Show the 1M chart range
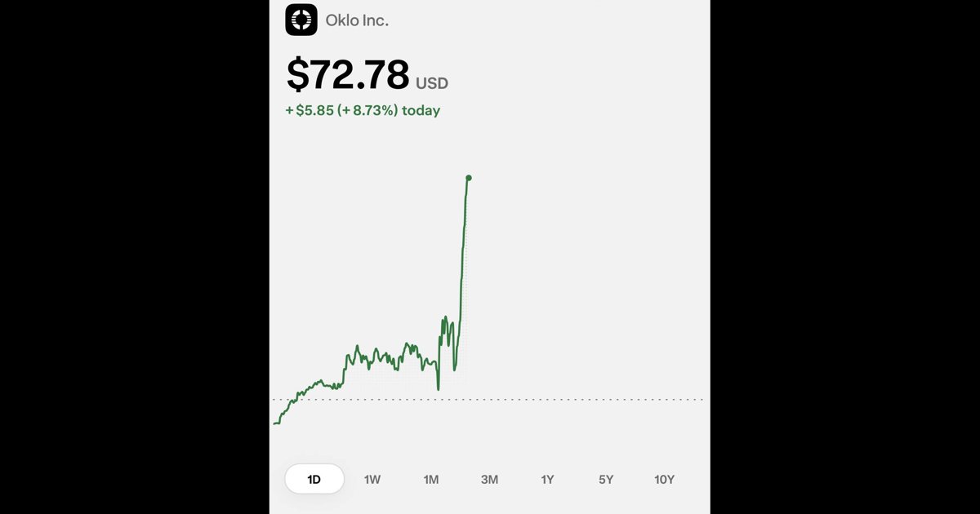Screen dimensions: 980x514 [431, 479]
